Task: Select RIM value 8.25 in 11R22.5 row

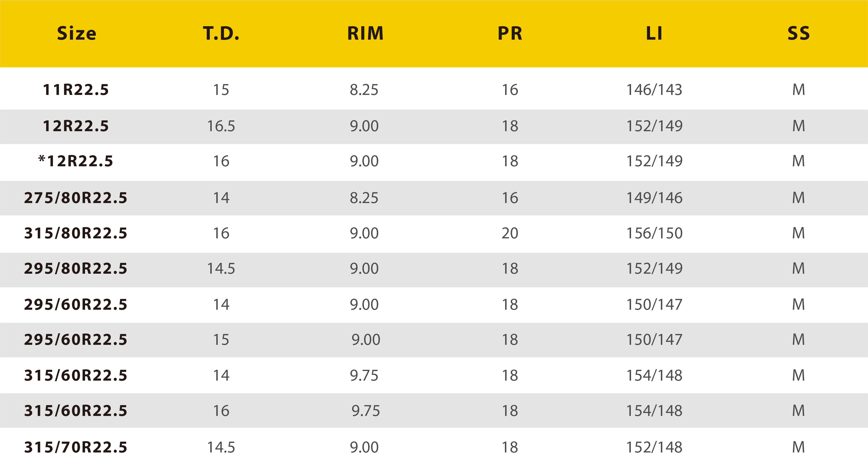Action: coord(364,90)
